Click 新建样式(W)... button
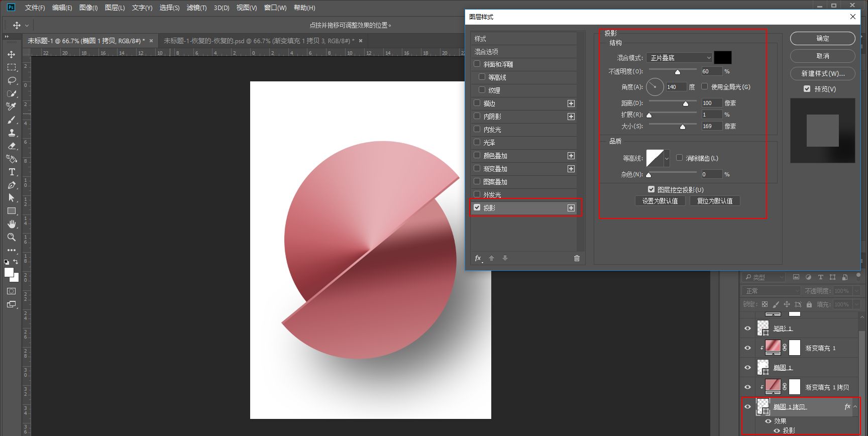This screenshot has height=436, width=868. tap(823, 73)
